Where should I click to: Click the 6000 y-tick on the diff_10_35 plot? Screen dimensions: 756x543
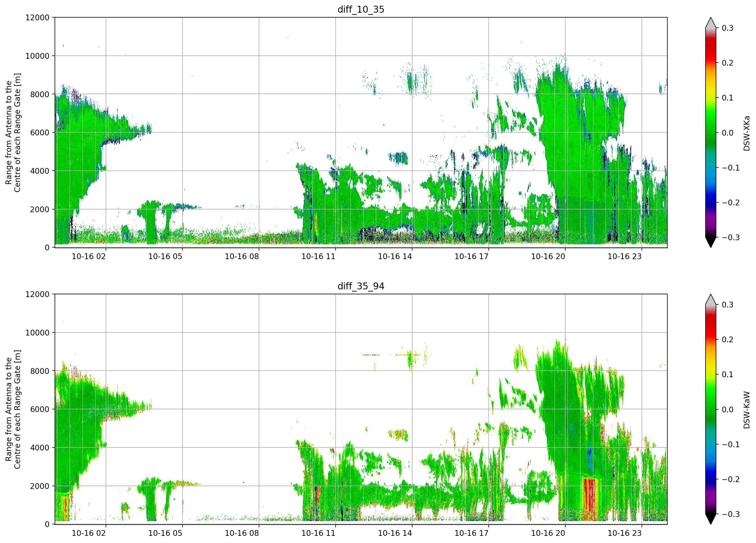coord(40,133)
